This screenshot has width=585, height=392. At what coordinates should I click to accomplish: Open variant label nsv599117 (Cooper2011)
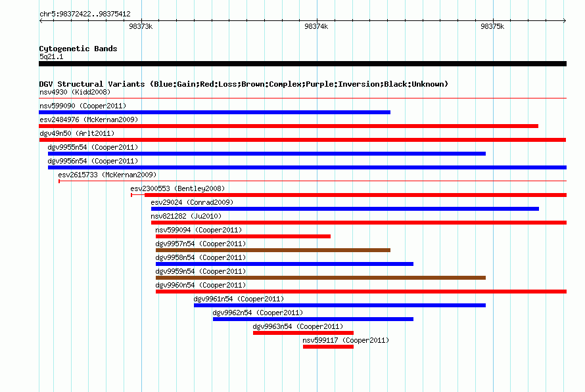(x=346, y=340)
